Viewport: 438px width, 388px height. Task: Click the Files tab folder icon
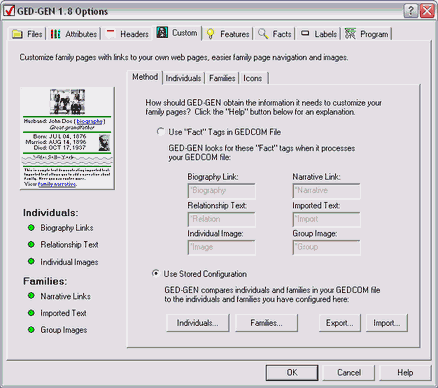(17, 34)
